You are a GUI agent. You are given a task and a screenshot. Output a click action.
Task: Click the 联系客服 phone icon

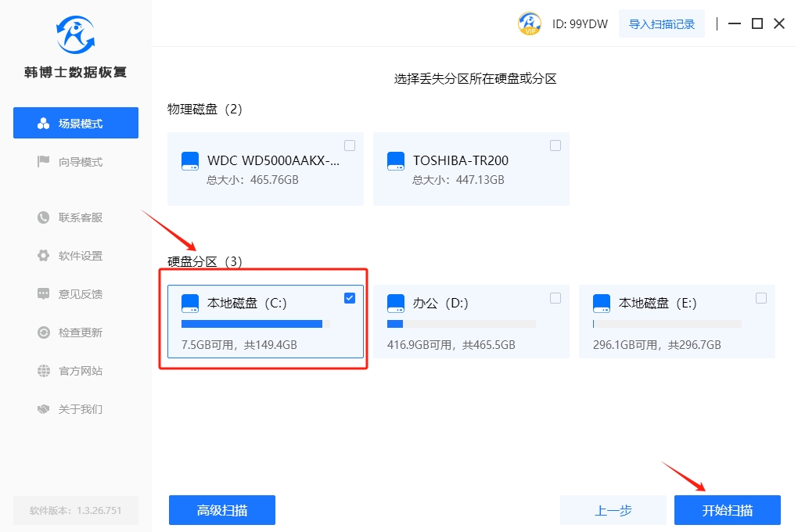[44, 217]
